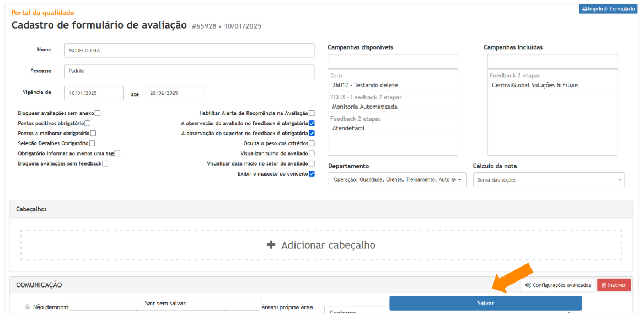644x319 pixels.
Task: Toggle Pontos positivos obrigatório checkbox
Action: (87, 123)
